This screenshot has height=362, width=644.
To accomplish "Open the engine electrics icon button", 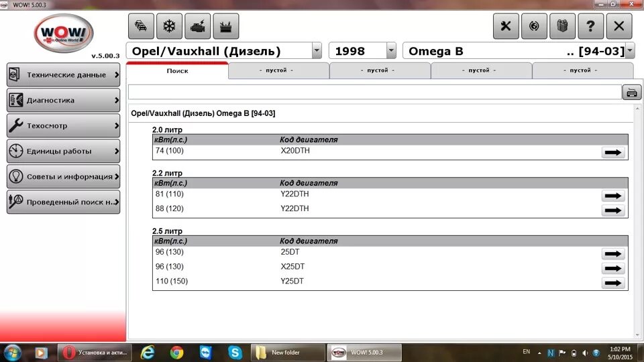I will click(x=197, y=26).
